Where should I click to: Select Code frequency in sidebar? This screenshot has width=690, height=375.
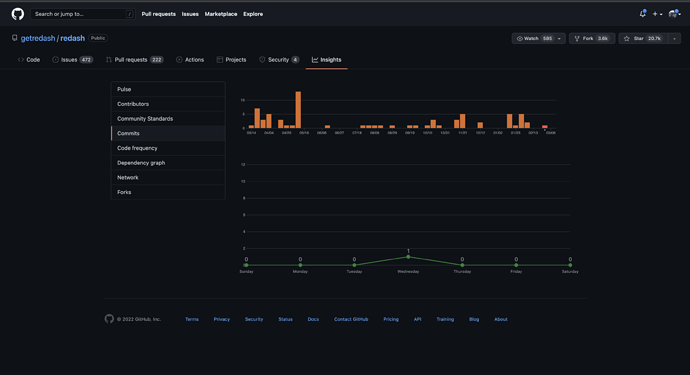click(168, 148)
